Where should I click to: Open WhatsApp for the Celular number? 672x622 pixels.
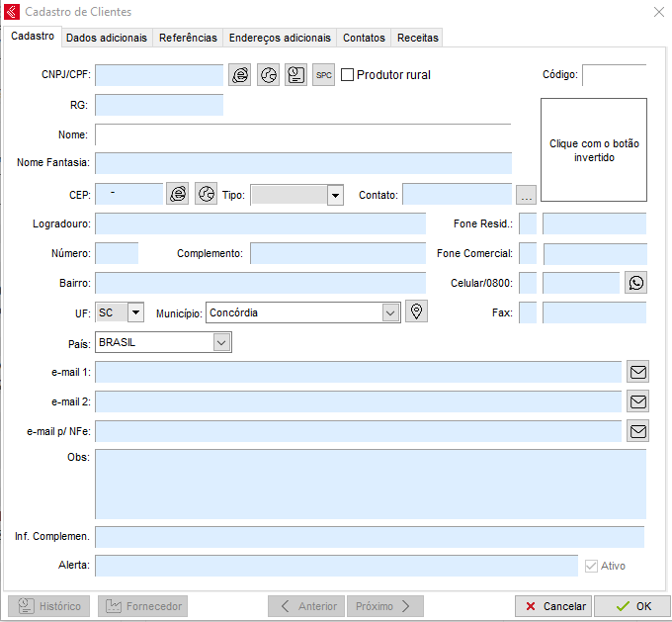635,284
